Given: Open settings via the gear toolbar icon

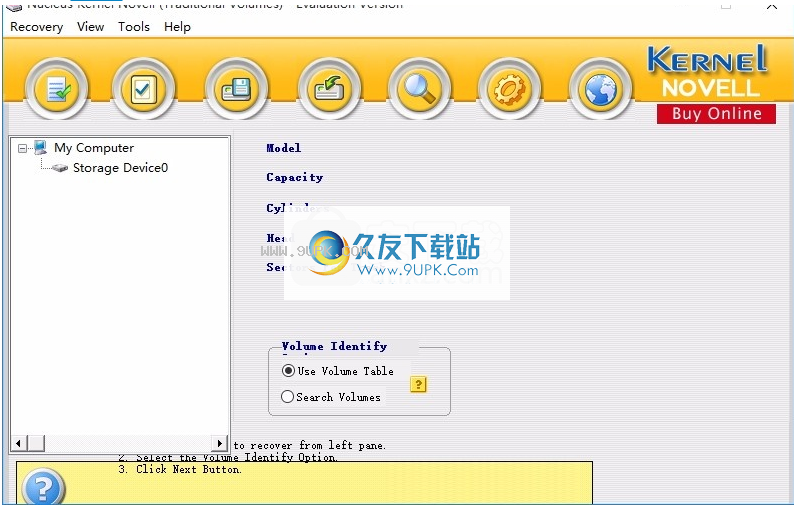Looking at the screenshot, I should click(x=509, y=90).
